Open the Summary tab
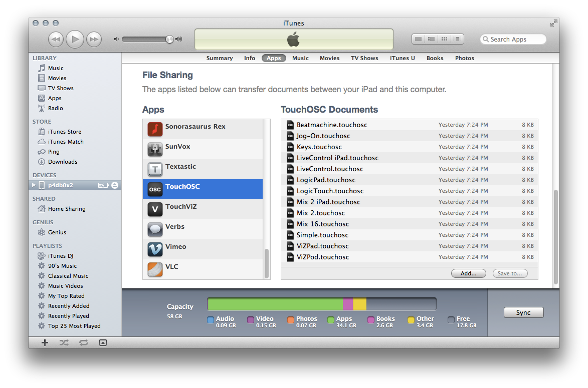Viewport: 588px width, 388px height. (x=220, y=58)
